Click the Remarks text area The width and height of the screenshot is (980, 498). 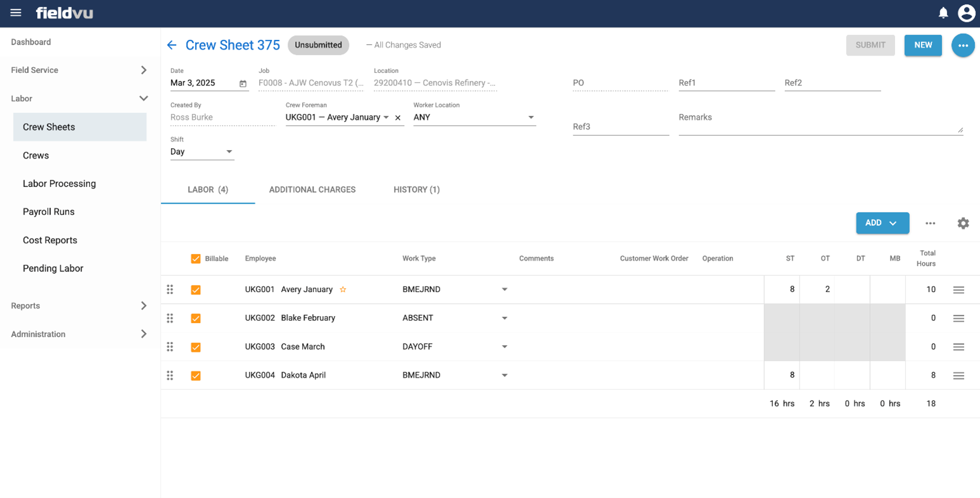[x=821, y=122]
